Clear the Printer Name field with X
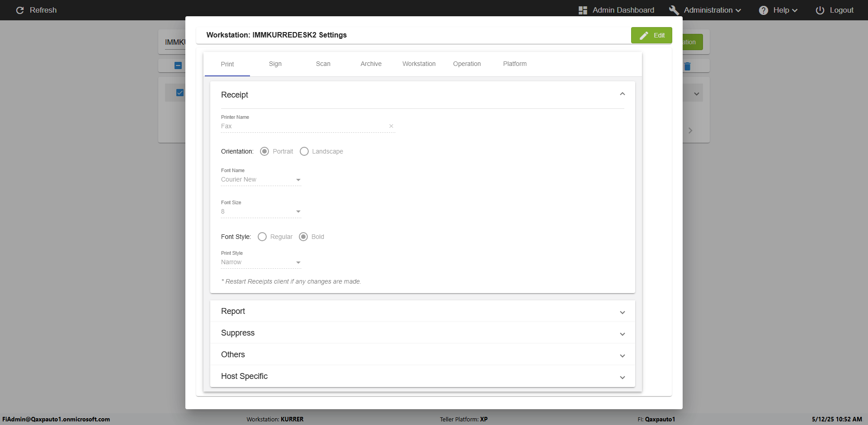Screen dimensions: 868x425 click(x=391, y=126)
